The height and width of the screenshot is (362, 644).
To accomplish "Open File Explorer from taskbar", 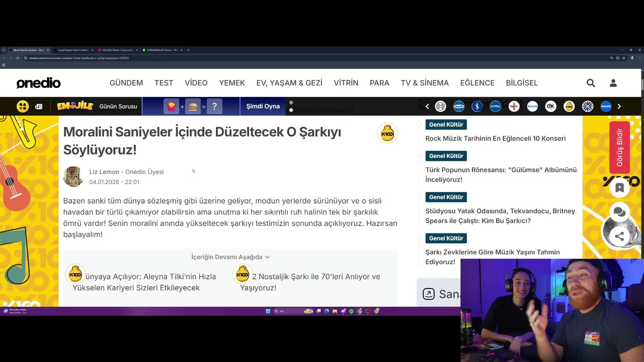I will pyautogui.click(x=335, y=311).
